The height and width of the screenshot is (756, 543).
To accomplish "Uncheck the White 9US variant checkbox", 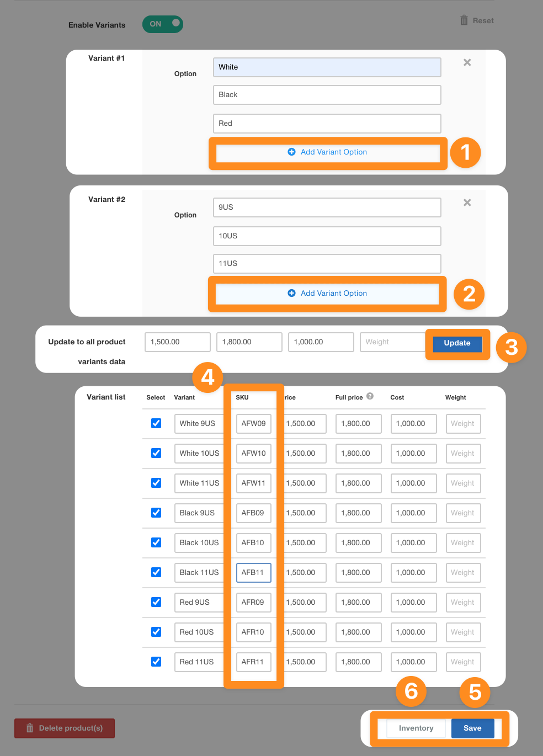I will tap(156, 423).
